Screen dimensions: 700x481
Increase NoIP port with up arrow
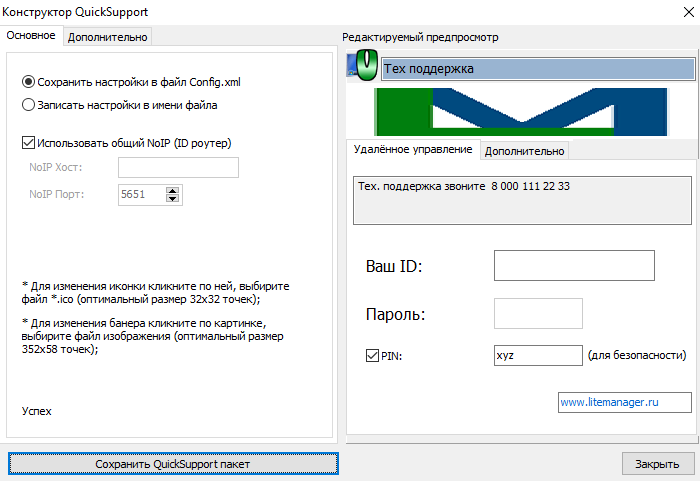pos(172,190)
